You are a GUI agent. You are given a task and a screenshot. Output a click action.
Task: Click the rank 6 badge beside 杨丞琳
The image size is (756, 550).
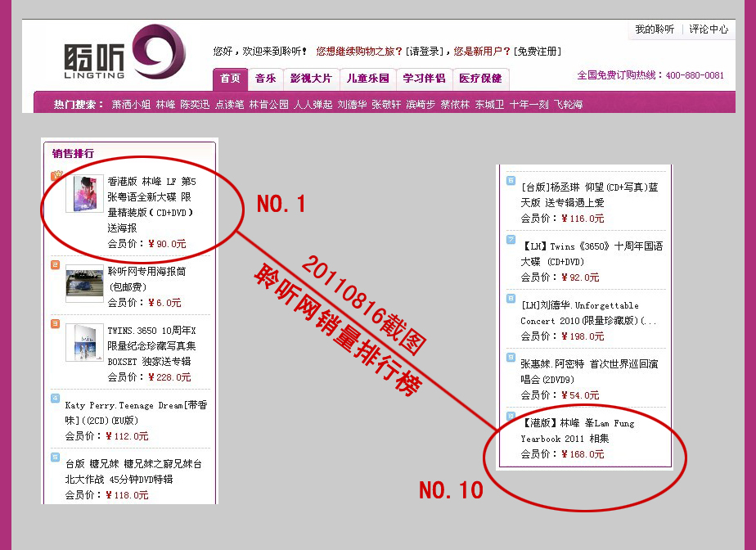point(511,180)
